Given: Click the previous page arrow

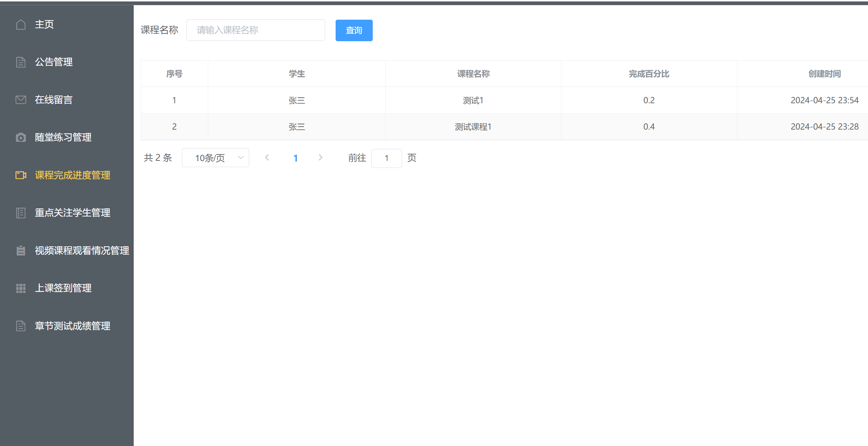Looking at the screenshot, I should [267, 157].
